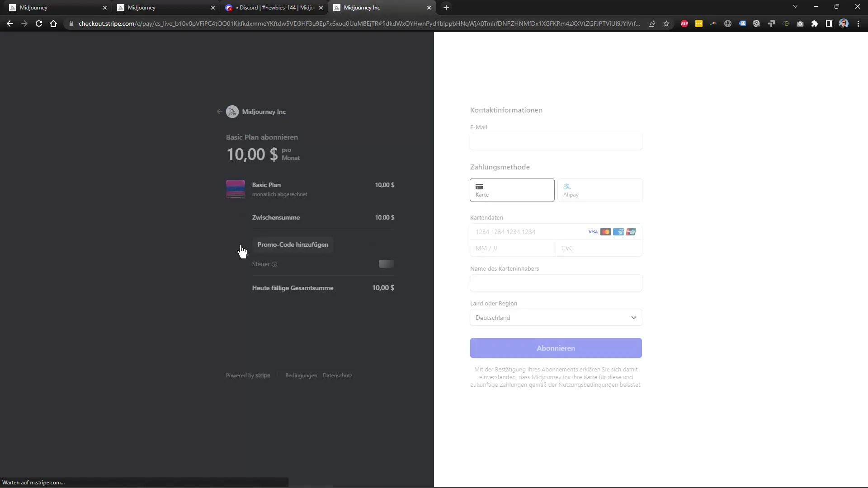This screenshot has width=868, height=488.
Task: Click the Visa card brand icon
Action: point(593,232)
